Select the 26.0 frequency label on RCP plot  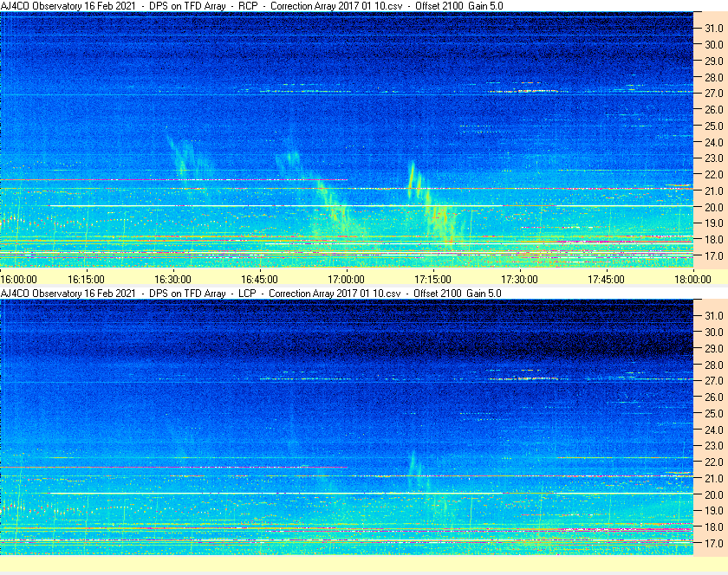[x=714, y=109]
